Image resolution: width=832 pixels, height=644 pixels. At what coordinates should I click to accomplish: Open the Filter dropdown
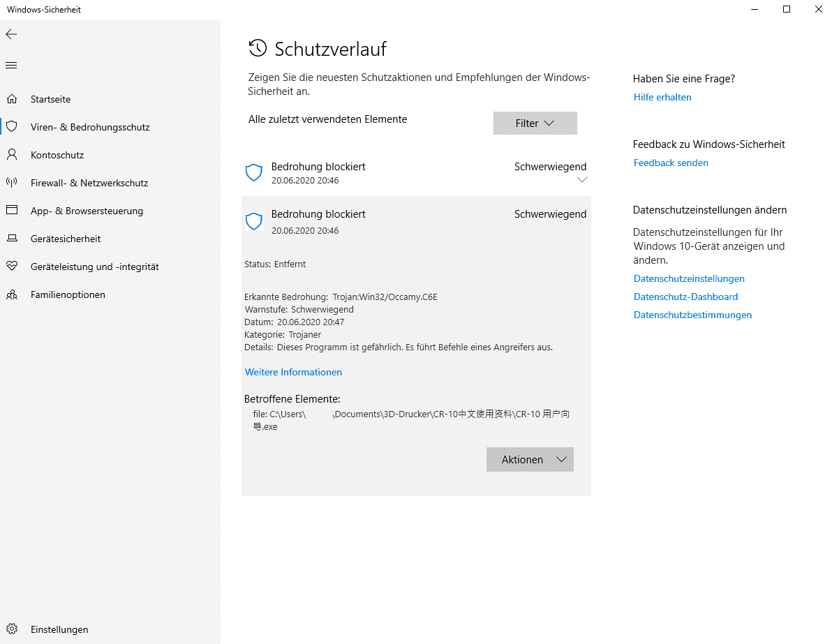click(535, 123)
